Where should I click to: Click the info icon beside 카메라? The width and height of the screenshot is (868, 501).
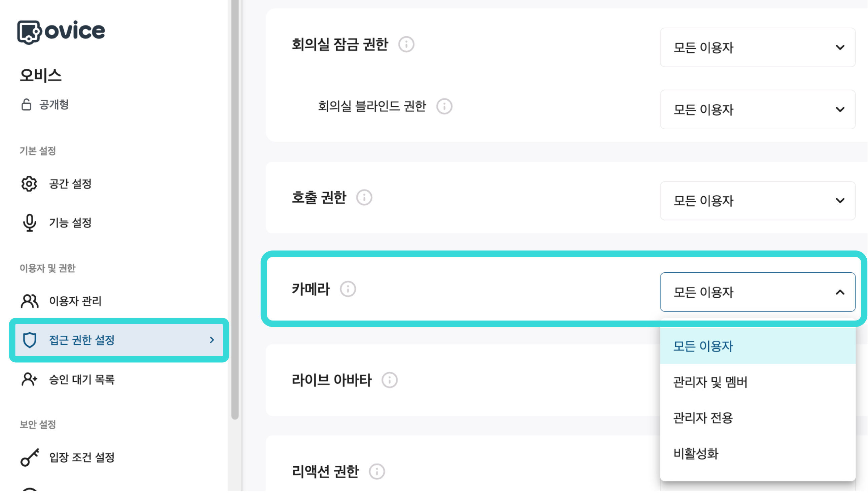point(348,289)
